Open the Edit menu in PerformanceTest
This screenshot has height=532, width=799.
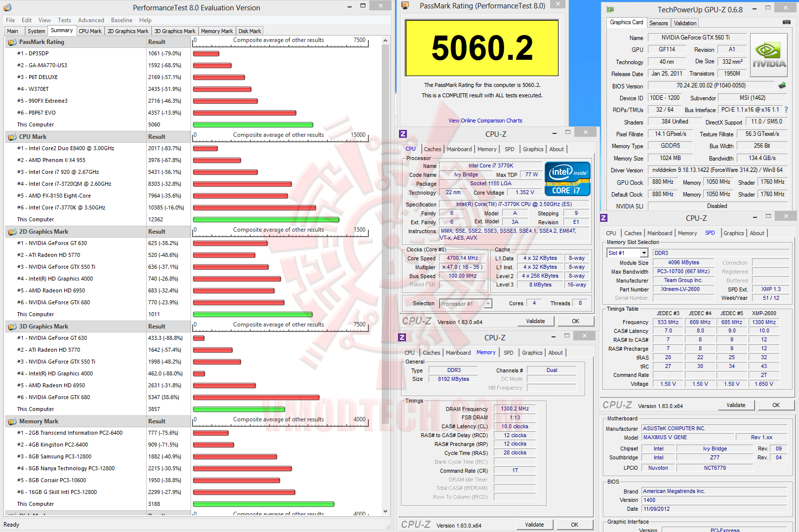(27, 20)
